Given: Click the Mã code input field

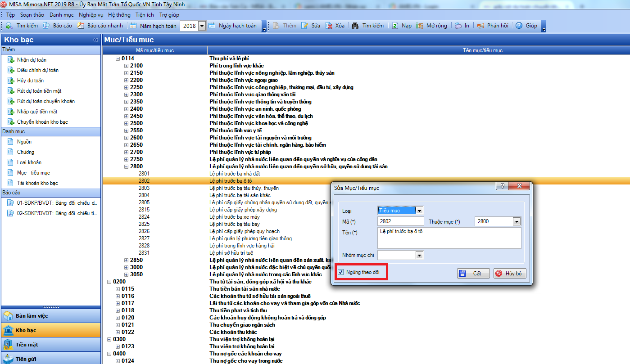Looking at the screenshot, I should (x=401, y=221).
